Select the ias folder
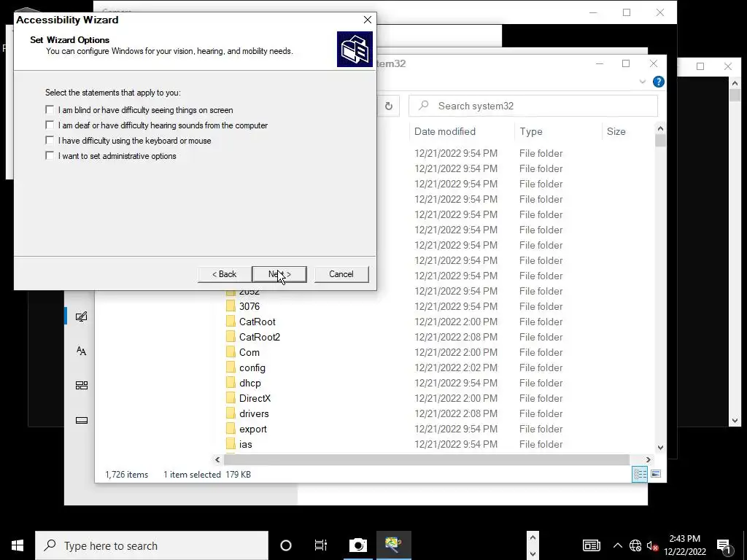Viewport: 747px width, 560px height. (245, 444)
